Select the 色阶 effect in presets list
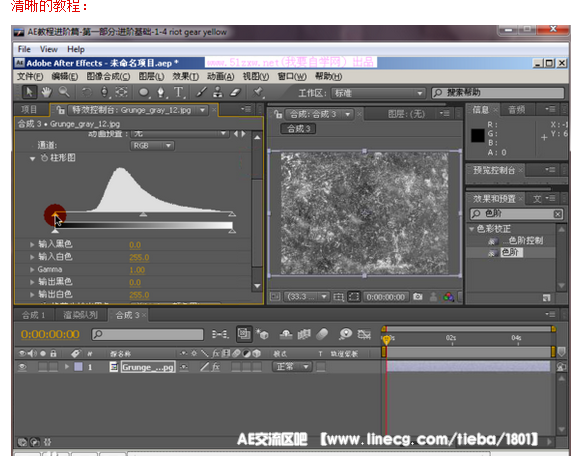This screenshot has height=456, width=573. click(511, 252)
